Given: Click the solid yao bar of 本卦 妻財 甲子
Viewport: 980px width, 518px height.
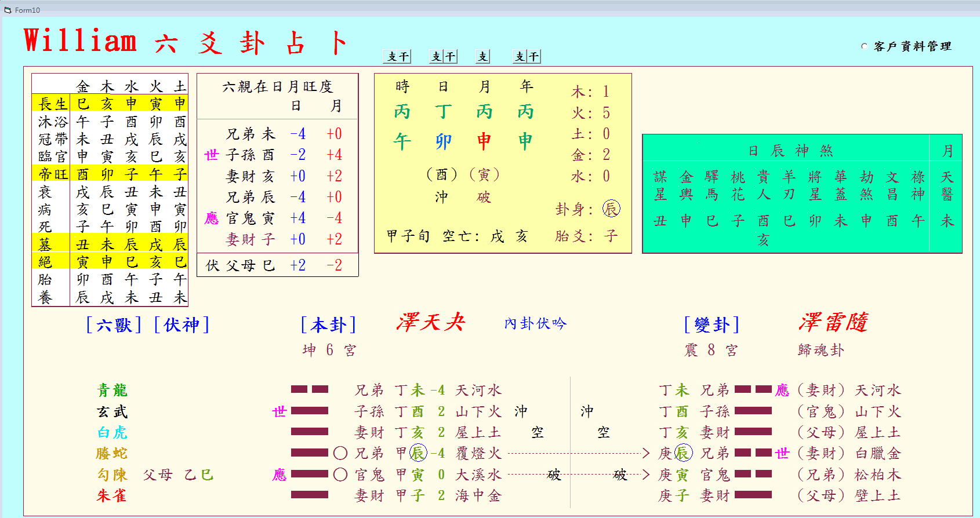Looking at the screenshot, I should pos(310,495).
